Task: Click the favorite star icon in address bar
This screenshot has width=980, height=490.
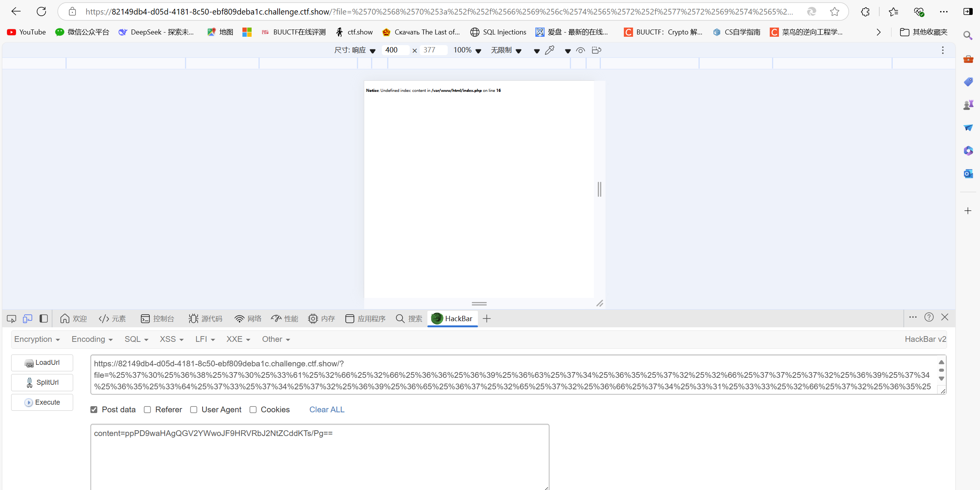Action: [x=834, y=12]
